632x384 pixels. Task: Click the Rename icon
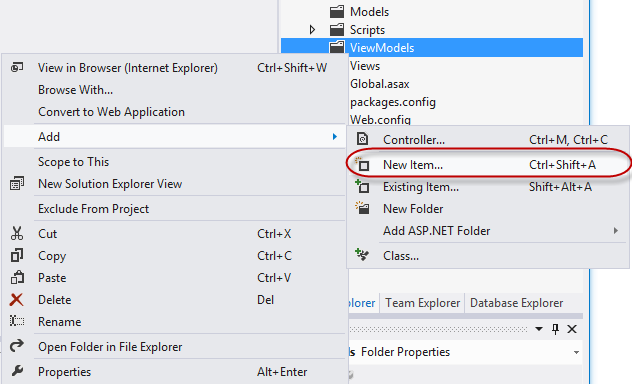point(17,321)
